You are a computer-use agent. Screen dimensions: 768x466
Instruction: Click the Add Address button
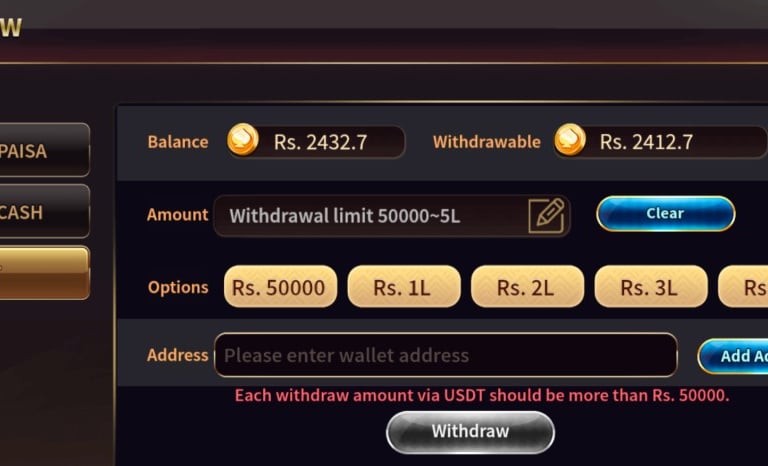[733, 356]
